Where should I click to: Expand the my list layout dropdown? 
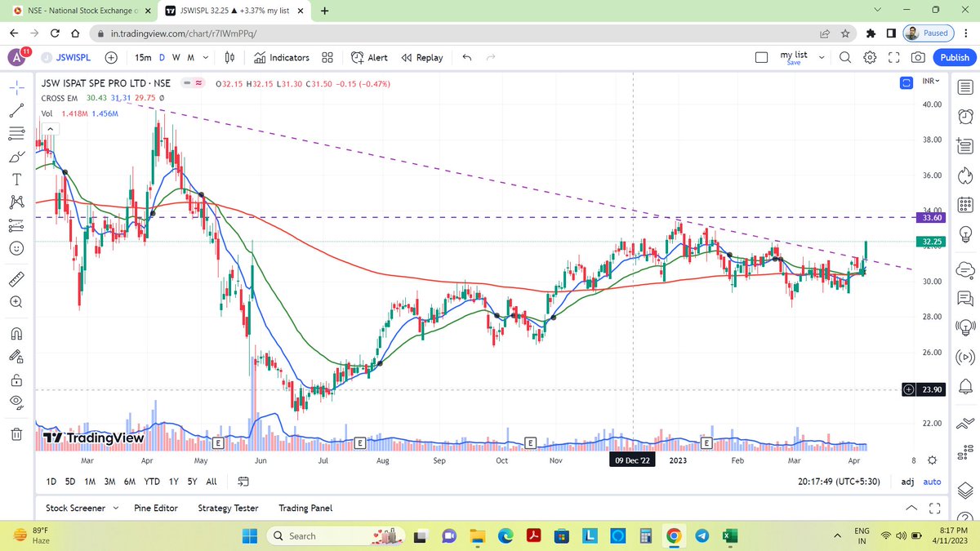[x=821, y=58]
